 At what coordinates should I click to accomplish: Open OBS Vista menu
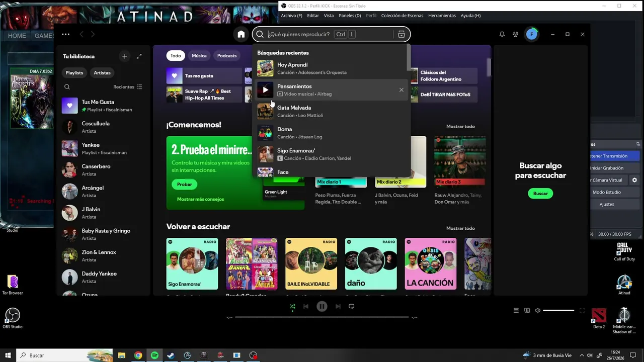[329, 16]
